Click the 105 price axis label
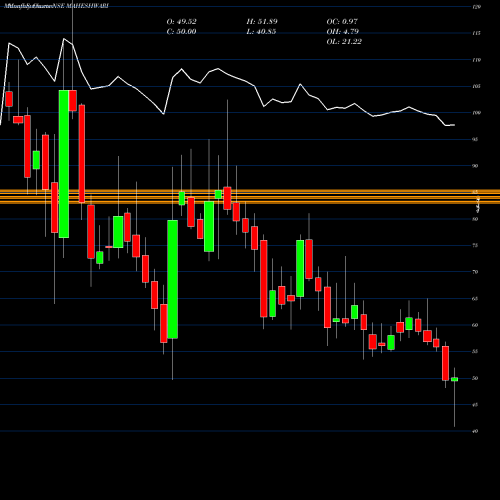The height and width of the screenshot is (500, 500). (476, 86)
